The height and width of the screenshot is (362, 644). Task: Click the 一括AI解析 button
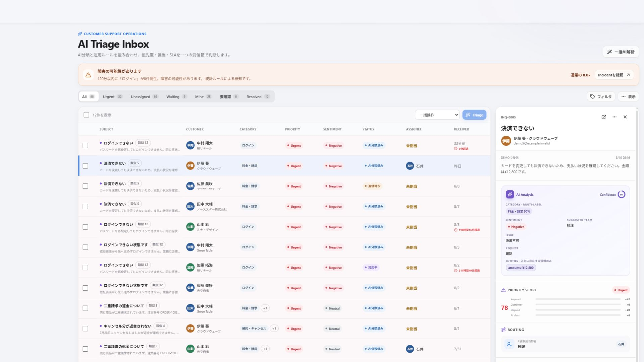click(621, 52)
